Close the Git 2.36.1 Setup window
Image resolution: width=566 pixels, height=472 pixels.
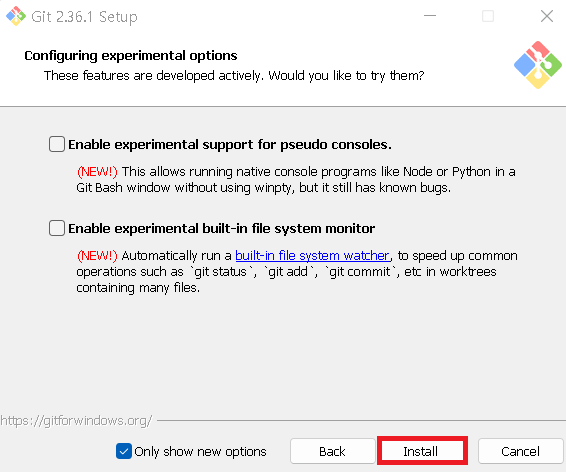547,16
